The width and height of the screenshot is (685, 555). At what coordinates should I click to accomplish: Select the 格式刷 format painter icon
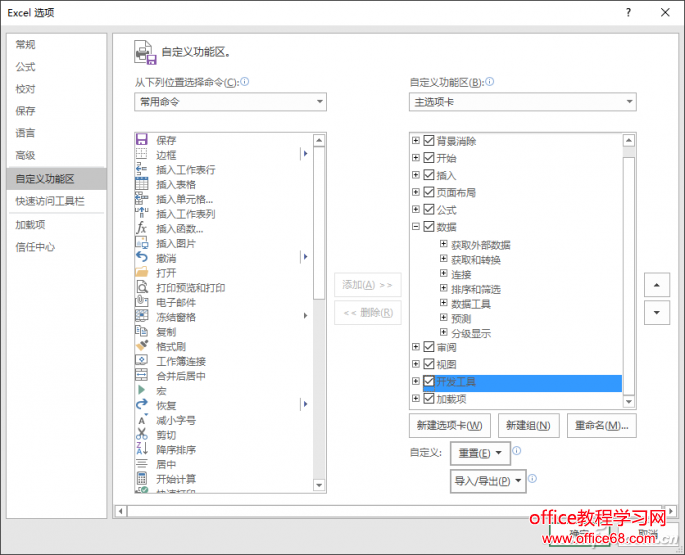[142, 346]
